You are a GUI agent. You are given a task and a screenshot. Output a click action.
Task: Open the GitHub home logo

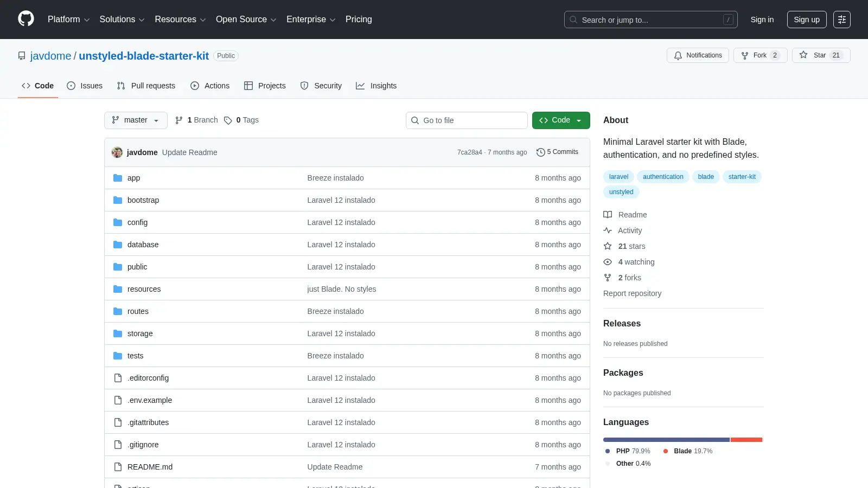(x=26, y=19)
